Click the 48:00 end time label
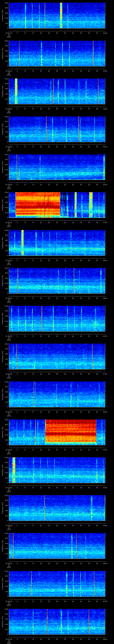 tap(105, 639)
